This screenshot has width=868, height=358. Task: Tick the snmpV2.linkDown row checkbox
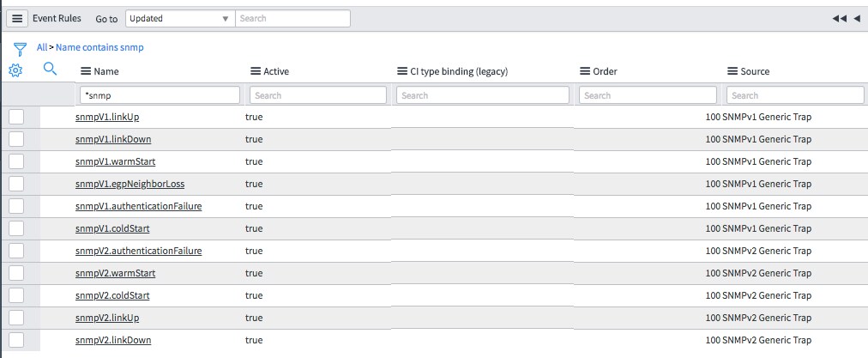point(16,340)
